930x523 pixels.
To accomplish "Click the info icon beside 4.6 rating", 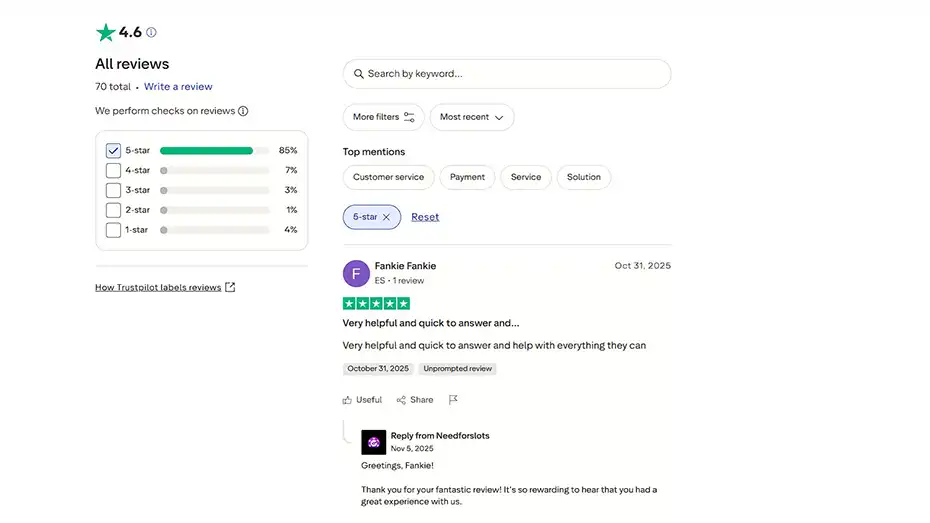I will pyautogui.click(x=151, y=32).
